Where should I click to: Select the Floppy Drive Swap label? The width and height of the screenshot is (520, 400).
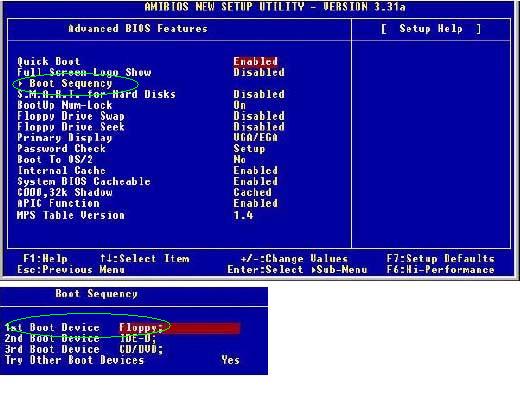click(x=71, y=116)
